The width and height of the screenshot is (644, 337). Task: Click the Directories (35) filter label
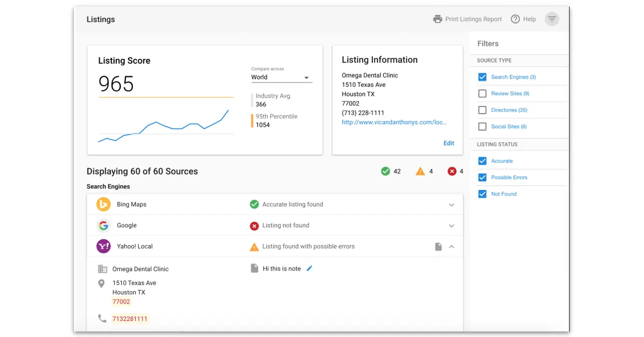point(509,110)
